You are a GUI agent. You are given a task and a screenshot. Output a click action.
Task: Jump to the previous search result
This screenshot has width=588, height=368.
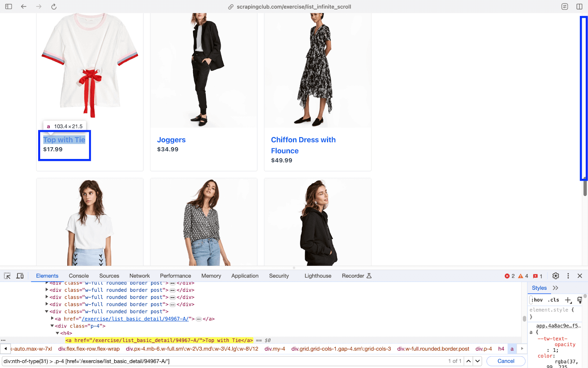(469, 361)
